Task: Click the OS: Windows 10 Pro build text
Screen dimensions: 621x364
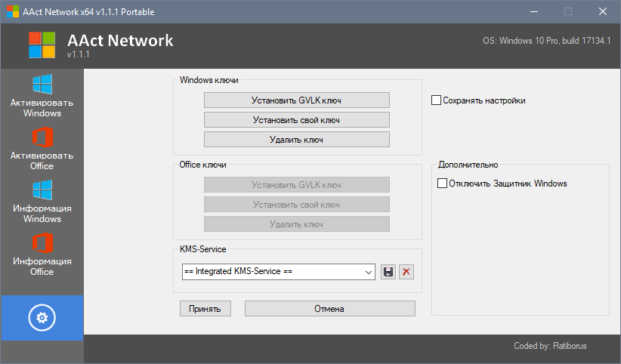Action: tap(546, 41)
